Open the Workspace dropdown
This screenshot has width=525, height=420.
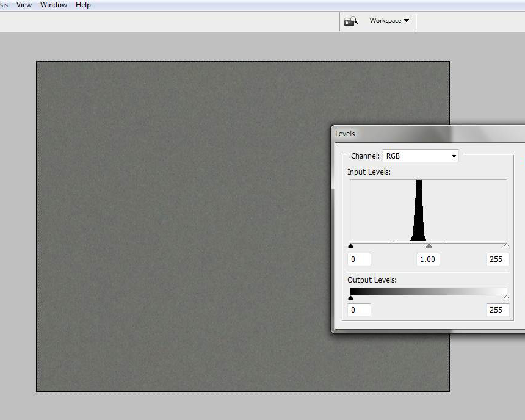(x=389, y=21)
